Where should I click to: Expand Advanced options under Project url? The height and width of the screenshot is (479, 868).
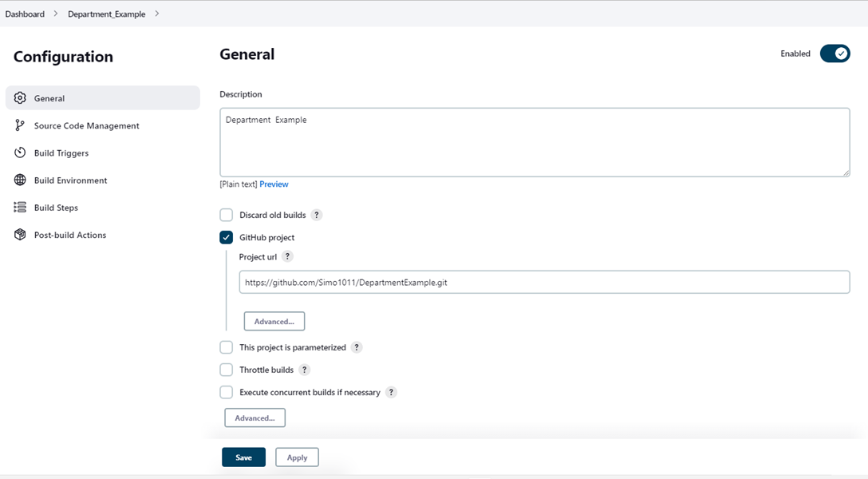click(x=274, y=321)
